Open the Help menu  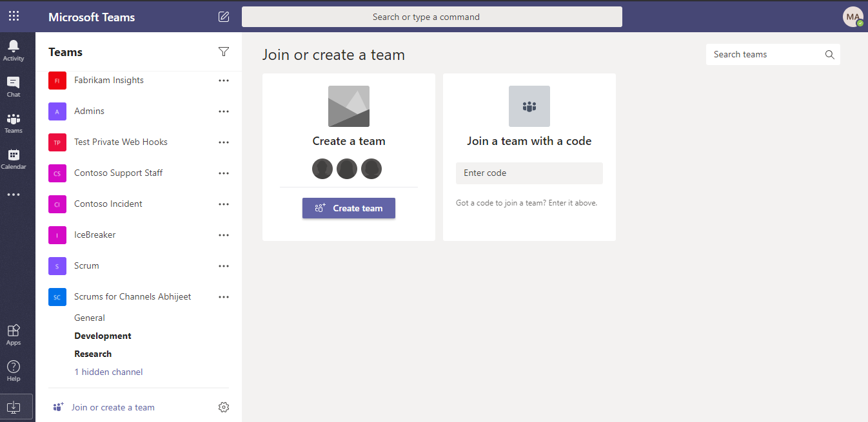[14, 370]
